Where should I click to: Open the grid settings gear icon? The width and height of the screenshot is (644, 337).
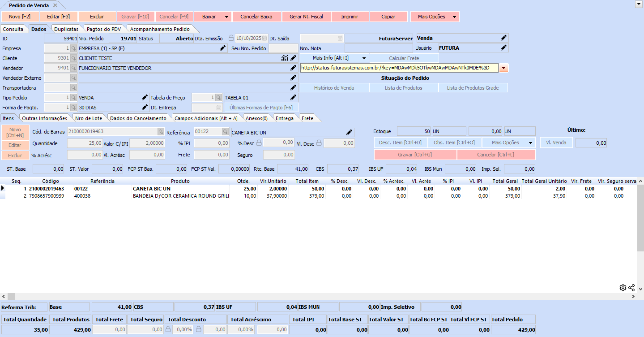[x=623, y=288]
